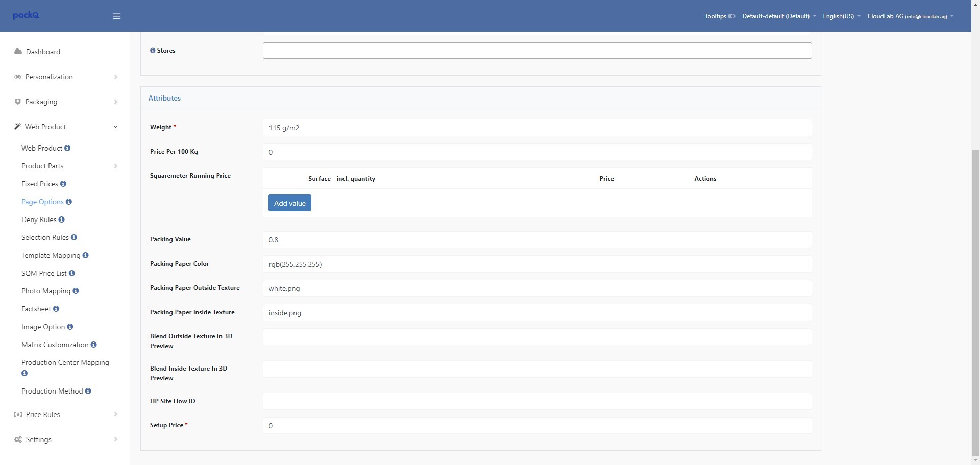Open Matrix Customization link
The width and height of the screenshot is (980, 465).
[x=55, y=345]
